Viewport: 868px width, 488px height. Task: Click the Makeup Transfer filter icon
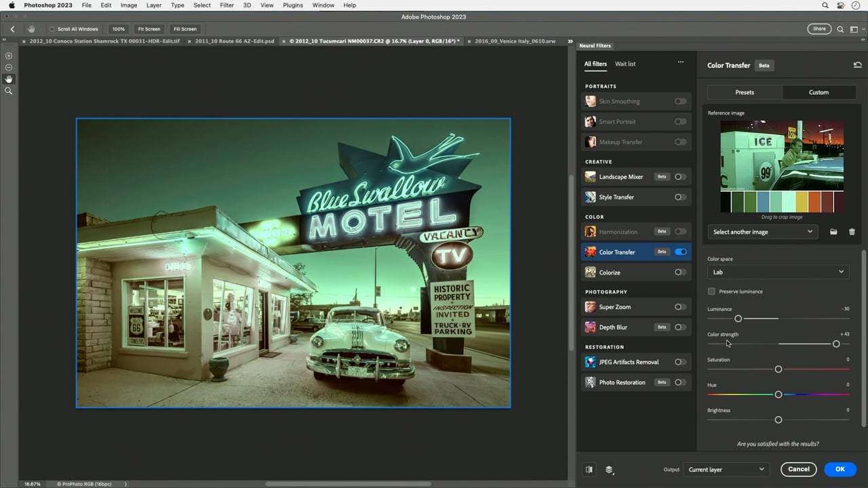590,142
